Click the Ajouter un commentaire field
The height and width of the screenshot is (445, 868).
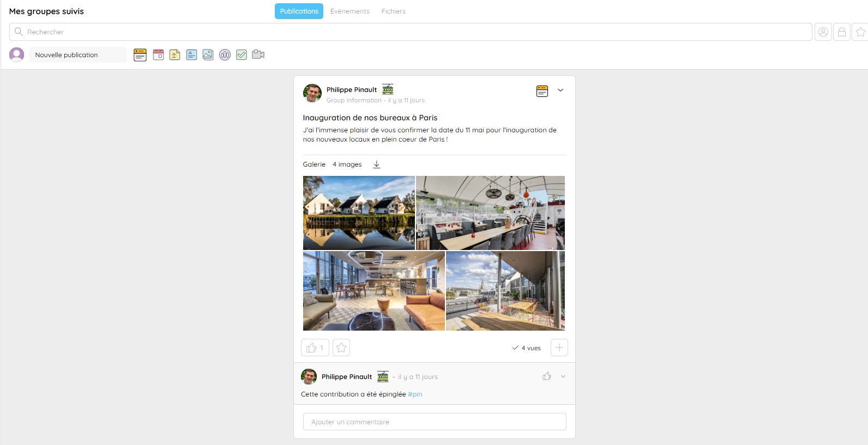[435, 422]
